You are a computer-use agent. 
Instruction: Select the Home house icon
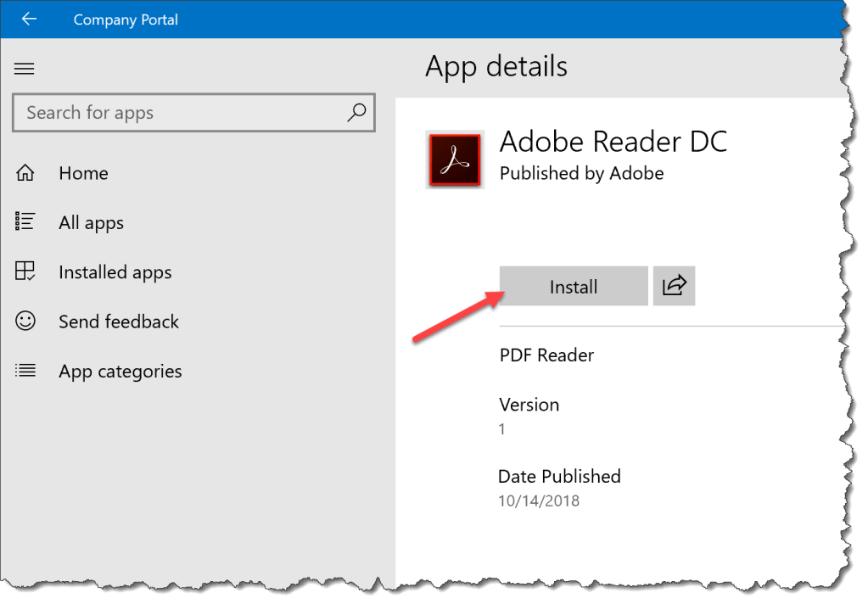point(25,173)
